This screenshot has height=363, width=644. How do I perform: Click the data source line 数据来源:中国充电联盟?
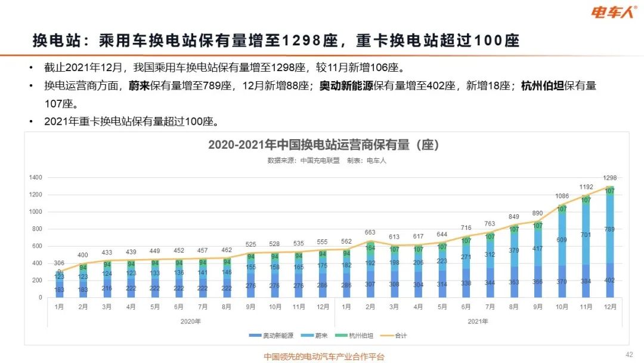tap(304, 161)
